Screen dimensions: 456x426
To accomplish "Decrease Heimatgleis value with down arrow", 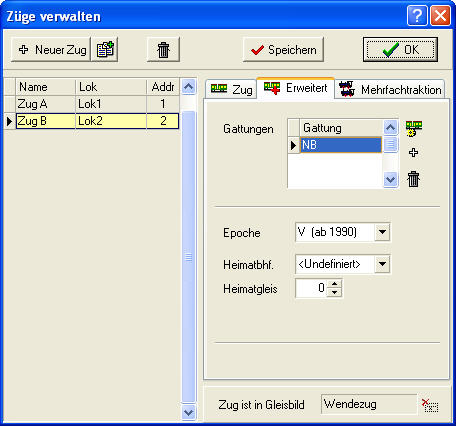I will (334, 292).
